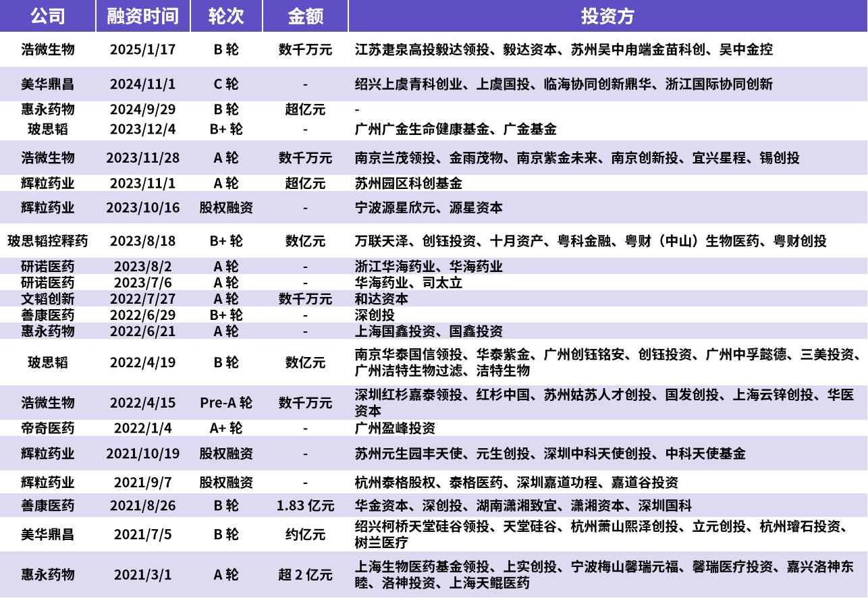Click investor cell 广州广金生命健康基金、广金基金

(456, 129)
